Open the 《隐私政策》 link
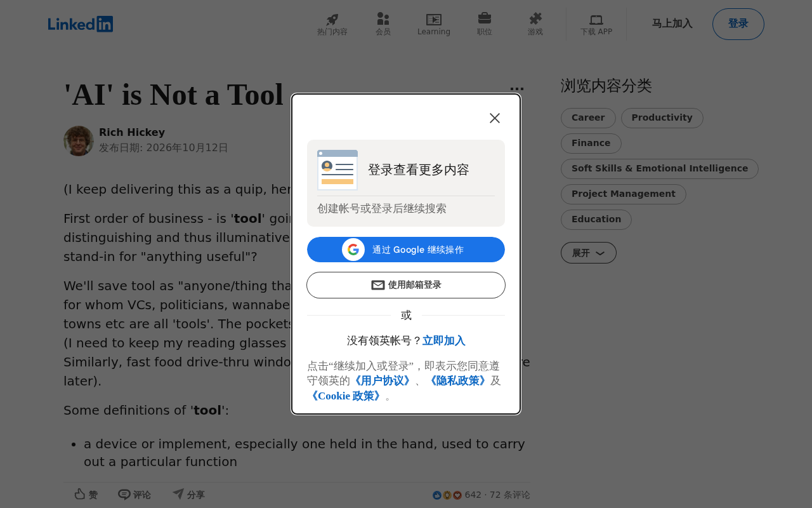 coord(457,381)
